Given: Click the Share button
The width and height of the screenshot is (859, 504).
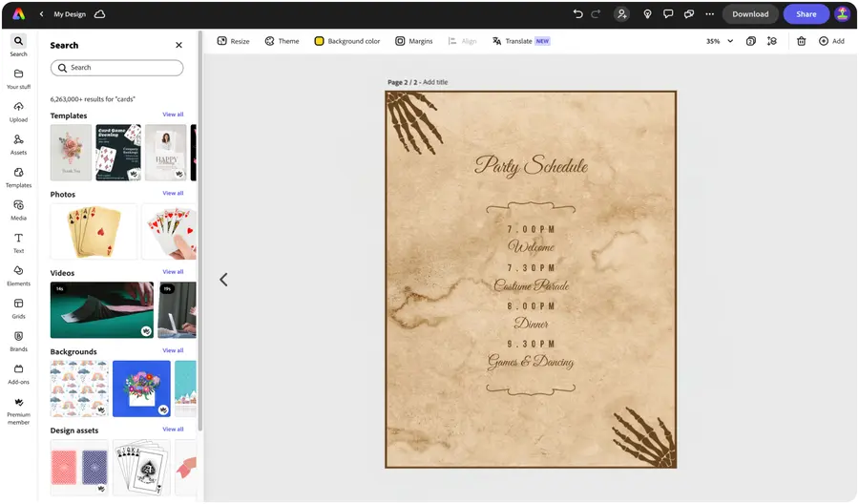Looking at the screenshot, I should 806,14.
